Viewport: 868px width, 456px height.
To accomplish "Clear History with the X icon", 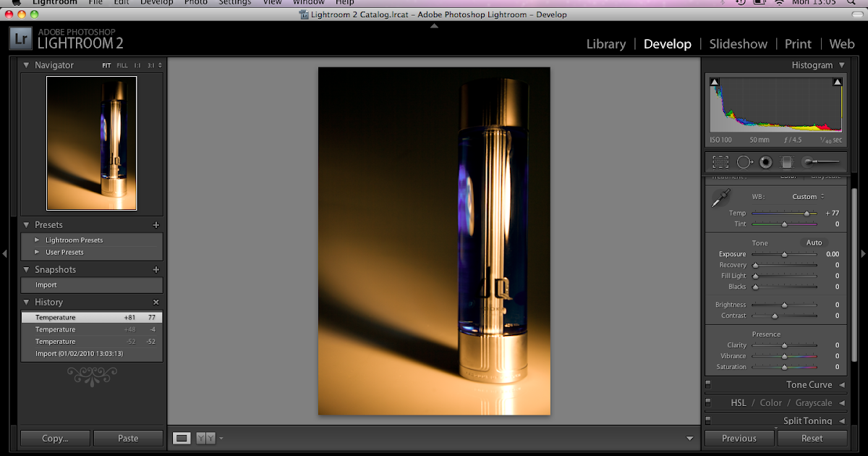I will 156,303.
